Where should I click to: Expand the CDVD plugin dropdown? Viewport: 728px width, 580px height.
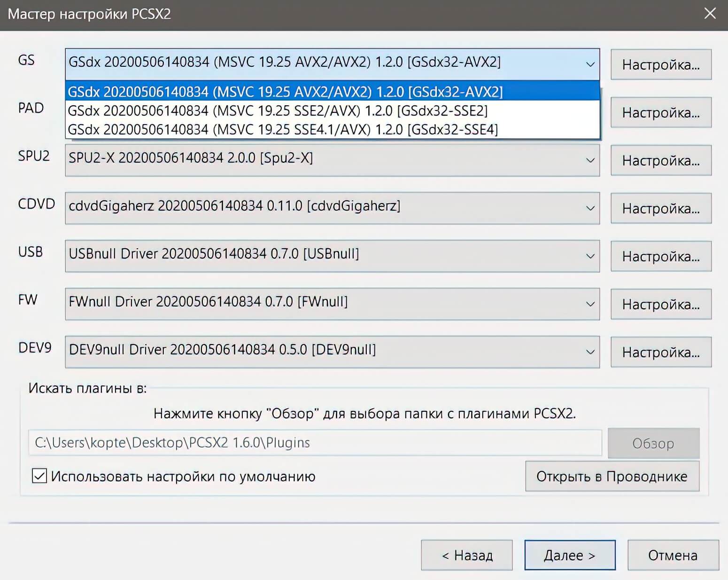tap(333, 208)
